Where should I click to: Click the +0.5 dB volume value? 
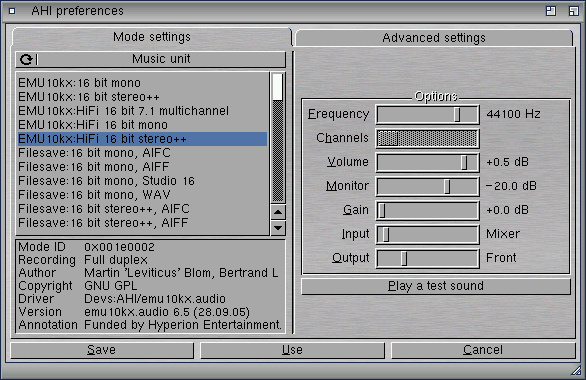(x=508, y=162)
